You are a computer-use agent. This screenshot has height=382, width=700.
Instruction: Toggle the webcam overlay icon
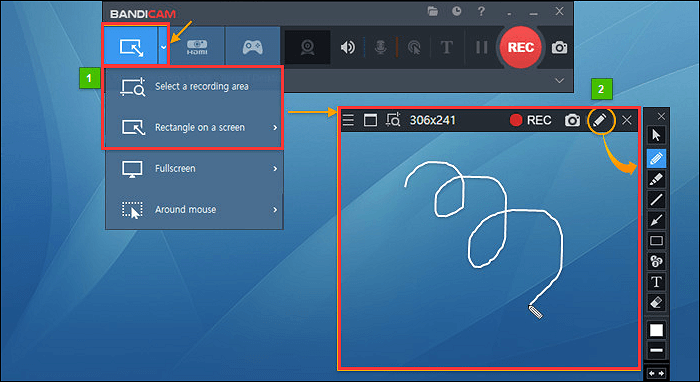pos(308,47)
